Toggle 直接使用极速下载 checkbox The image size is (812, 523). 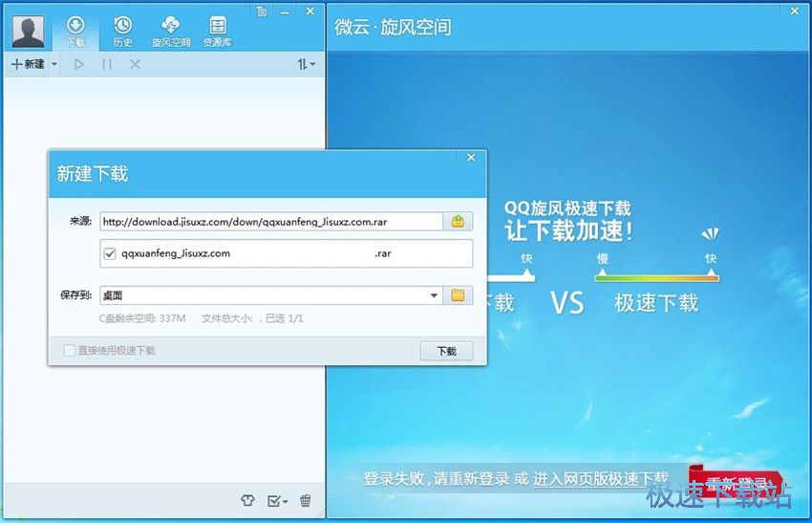(69, 350)
